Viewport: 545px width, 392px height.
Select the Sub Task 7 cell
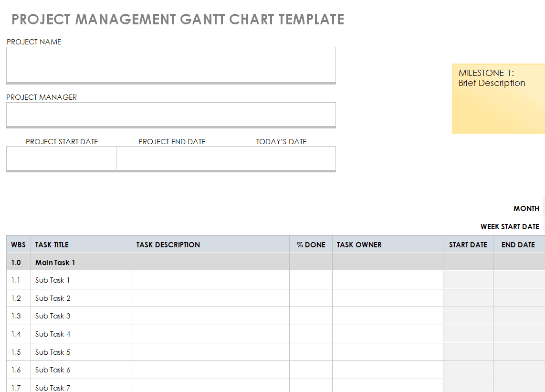(81, 386)
